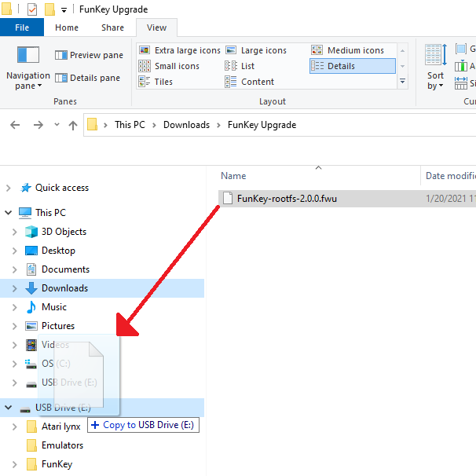Image resolution: width=476 pixels, height=476 pixels.
Task: Click the Name column header
Action: click(233, 176)
